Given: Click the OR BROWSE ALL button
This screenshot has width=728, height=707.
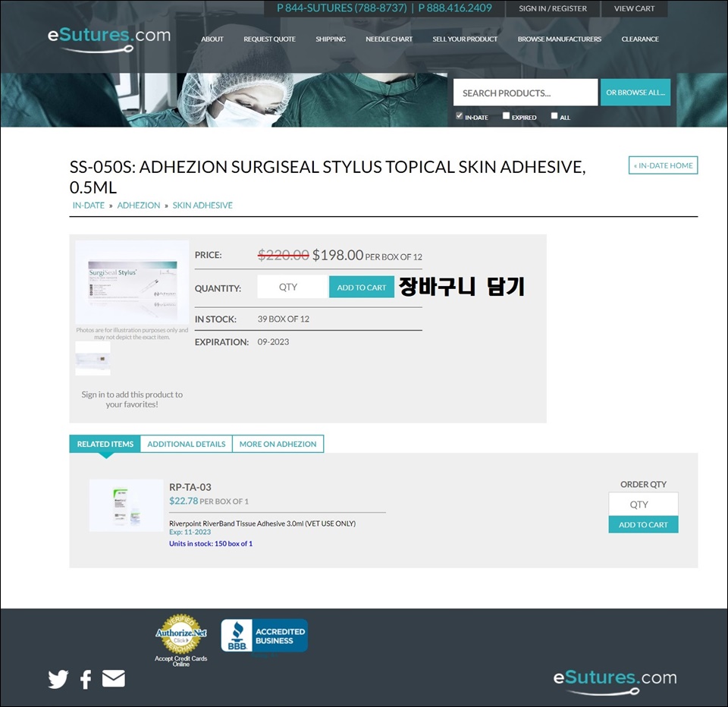Looking at the screenshot, I should click(x=635, y=93).
